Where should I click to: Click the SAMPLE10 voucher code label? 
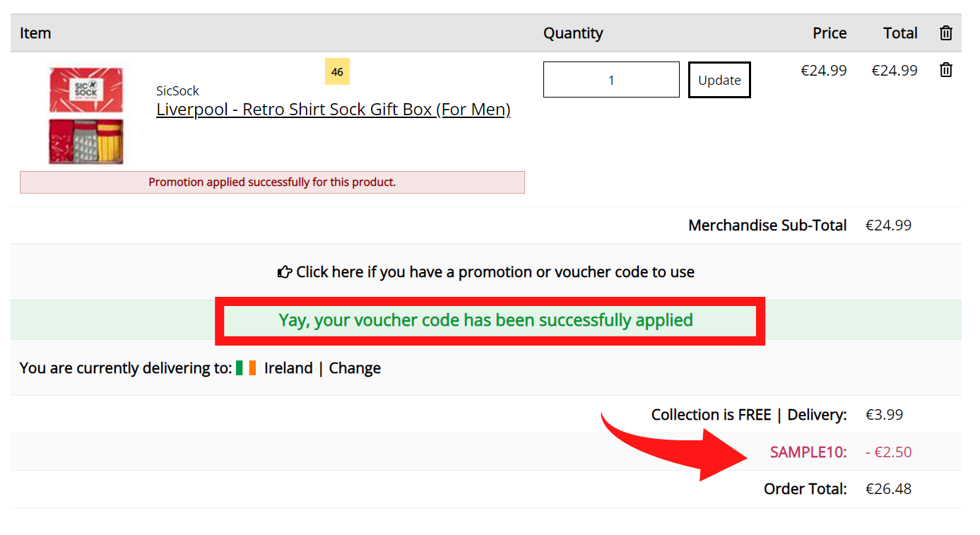pos(808,452)
